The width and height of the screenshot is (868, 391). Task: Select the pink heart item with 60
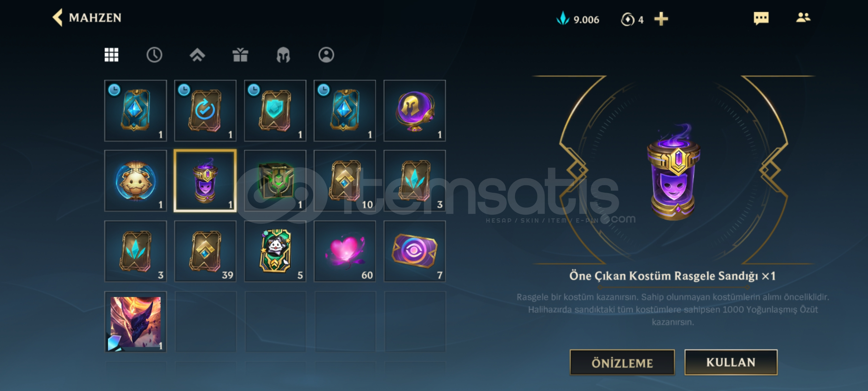click(x=345, y=251)
